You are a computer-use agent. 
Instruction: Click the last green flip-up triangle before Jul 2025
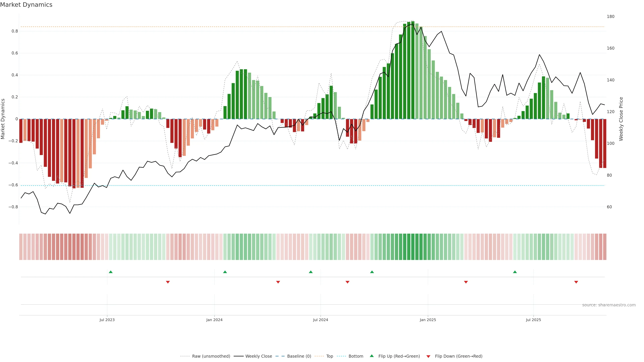(x=515, y=272)
